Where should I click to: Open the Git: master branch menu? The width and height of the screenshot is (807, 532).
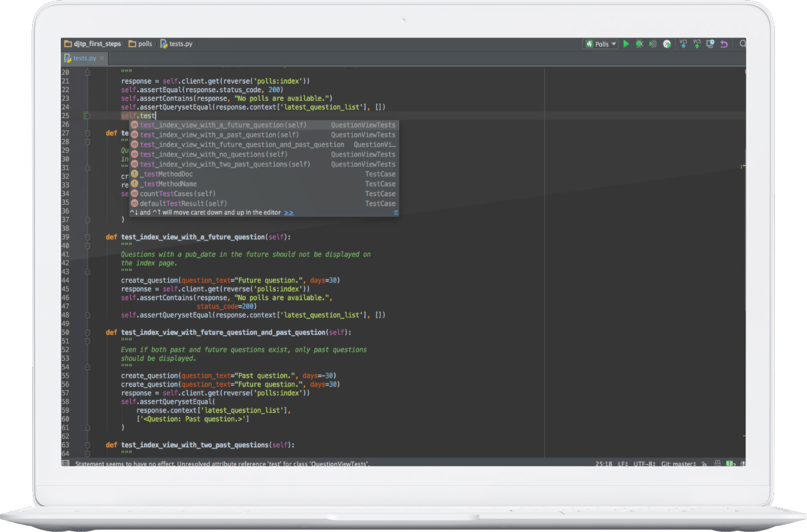click(x=679, y=464)
